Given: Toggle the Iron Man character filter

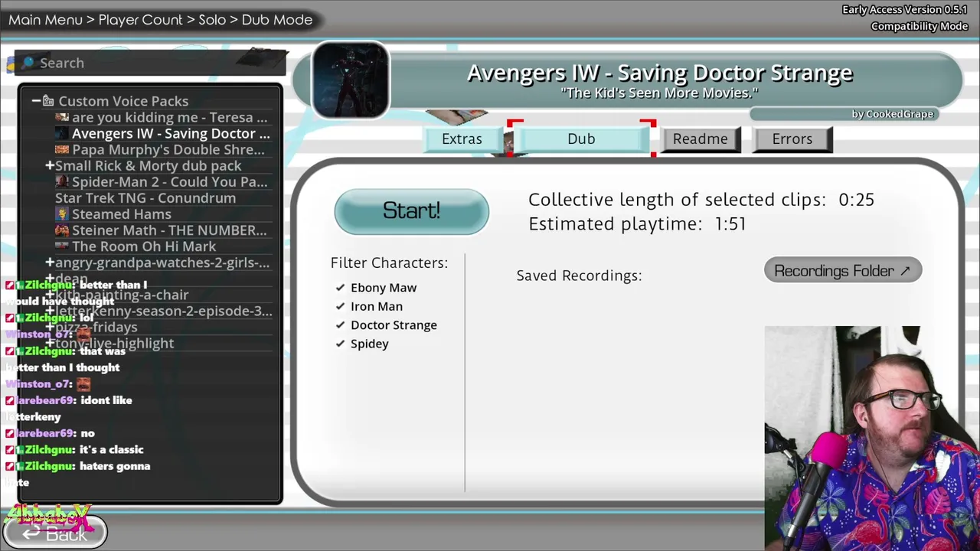Looking at the screenshot, I should [x=369, y=306].
